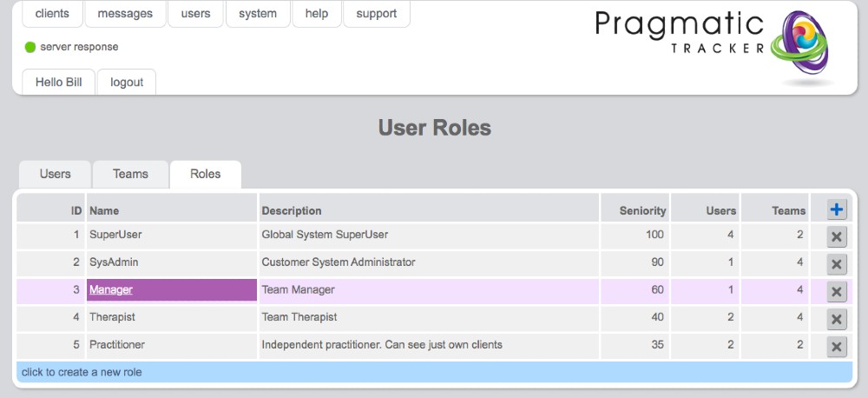Viewport: 868px width, 398px height.
Task: Switch to the Teams tab
Action: [130, 174]
